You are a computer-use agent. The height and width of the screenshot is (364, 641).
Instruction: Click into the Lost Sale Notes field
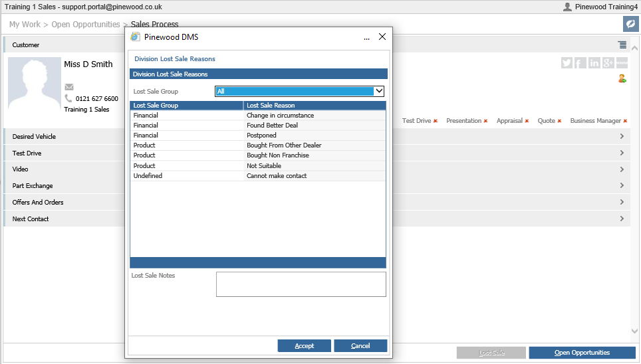[x=301, y=284]
